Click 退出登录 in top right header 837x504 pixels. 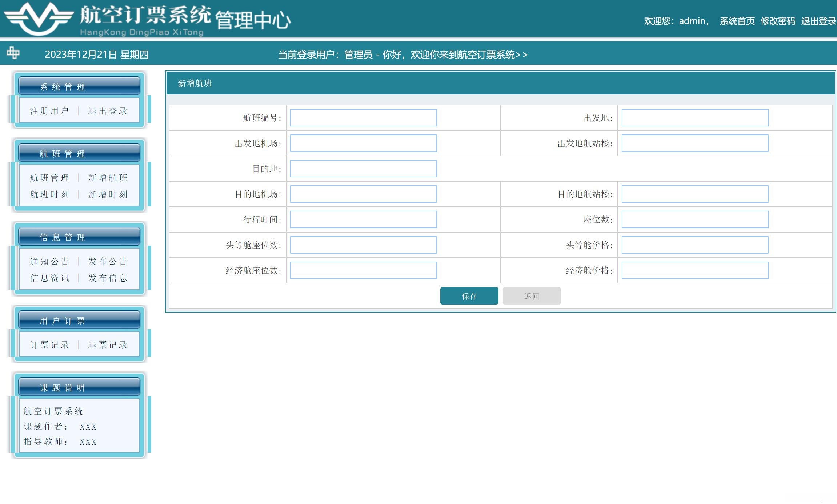click(x=818, y=21)
